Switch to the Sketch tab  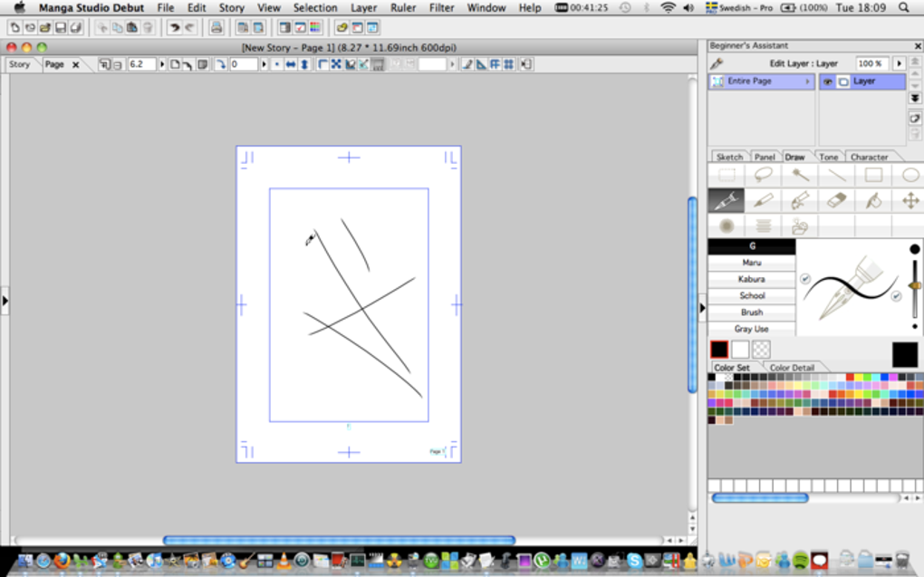coord(729,157)
